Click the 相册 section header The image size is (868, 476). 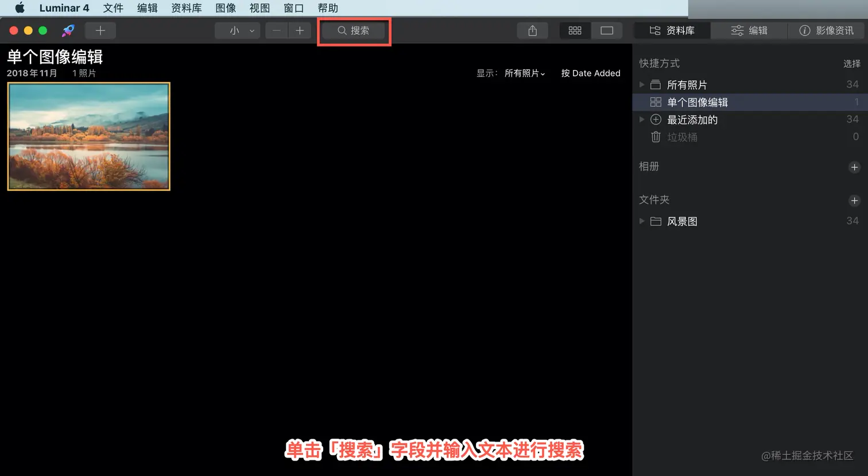(x=649, y=167)
